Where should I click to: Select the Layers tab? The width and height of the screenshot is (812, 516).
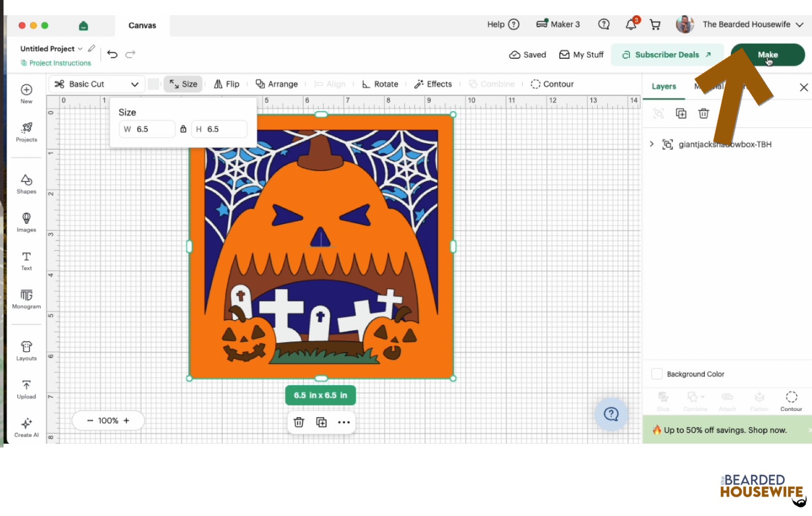[664, 86]
